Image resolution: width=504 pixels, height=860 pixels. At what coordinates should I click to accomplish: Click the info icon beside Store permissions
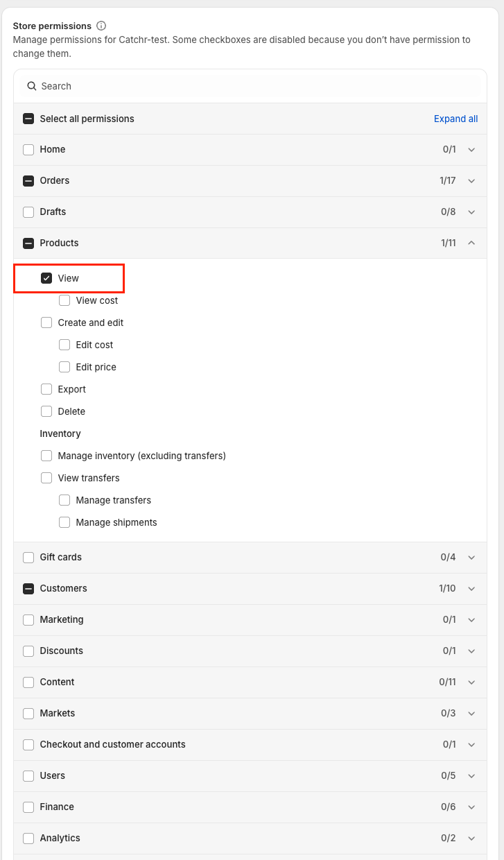(101, 26)
